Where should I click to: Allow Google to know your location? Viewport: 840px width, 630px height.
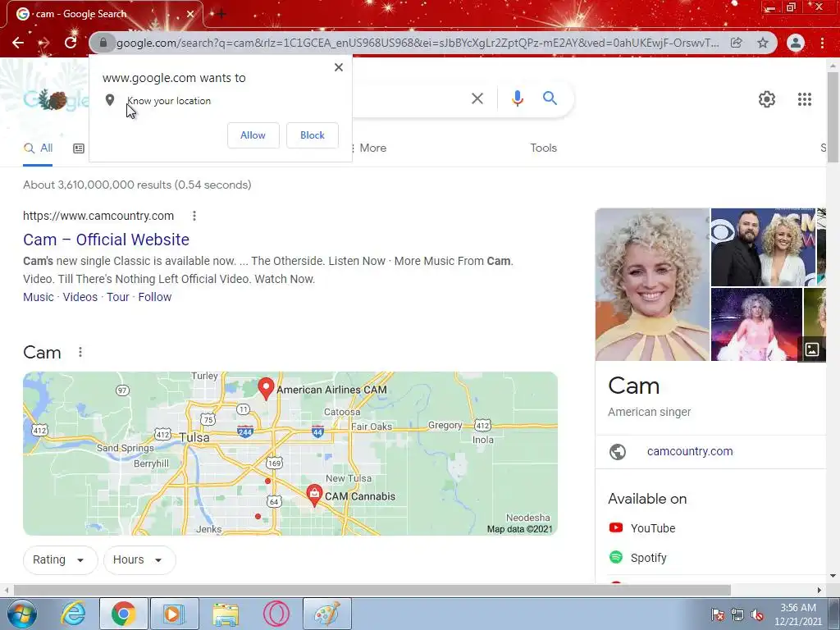coord(253,135)
